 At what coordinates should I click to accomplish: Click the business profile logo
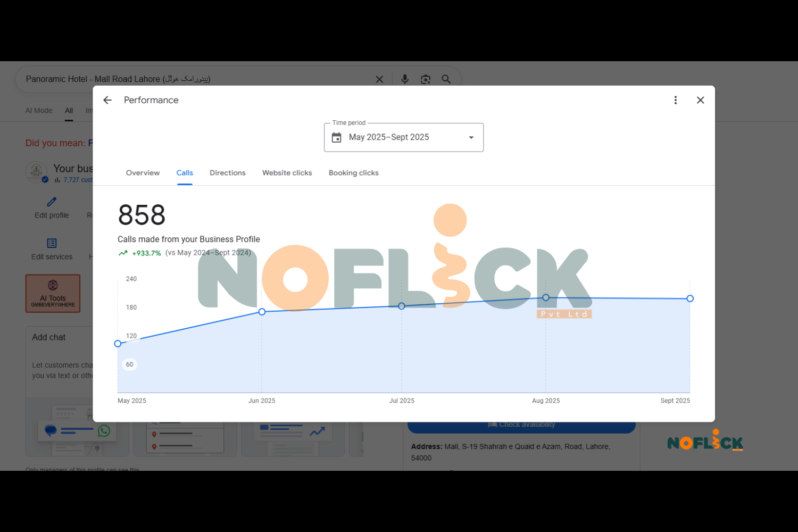coord(37,172)
